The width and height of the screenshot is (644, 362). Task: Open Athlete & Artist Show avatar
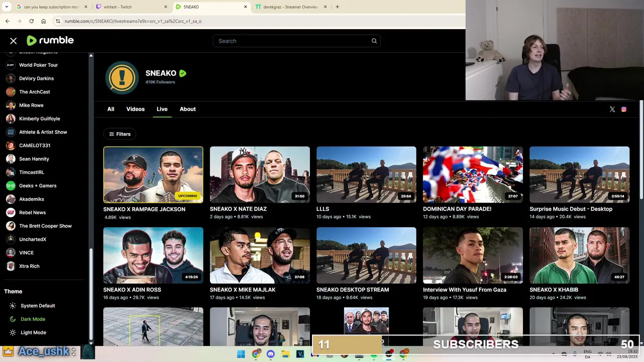click(11, 132)
